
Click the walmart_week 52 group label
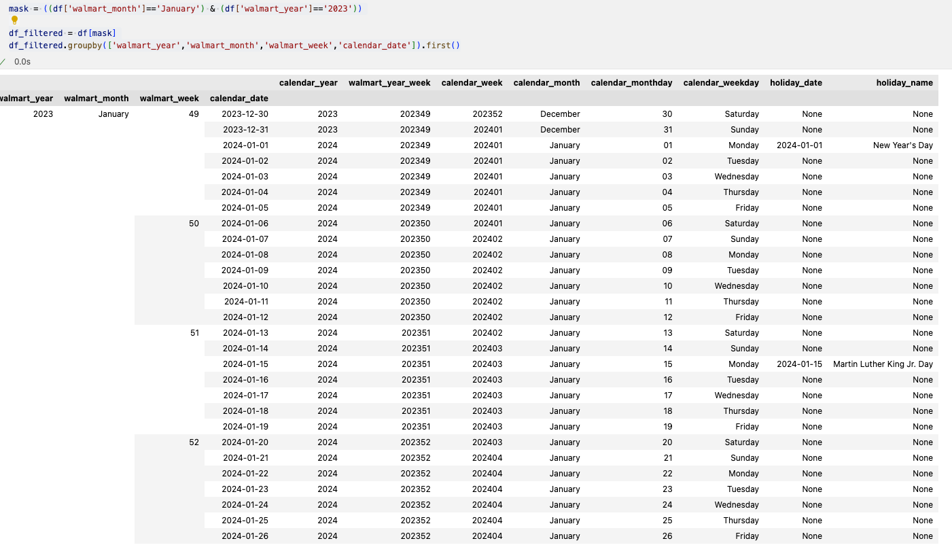[x=194, y=442]
